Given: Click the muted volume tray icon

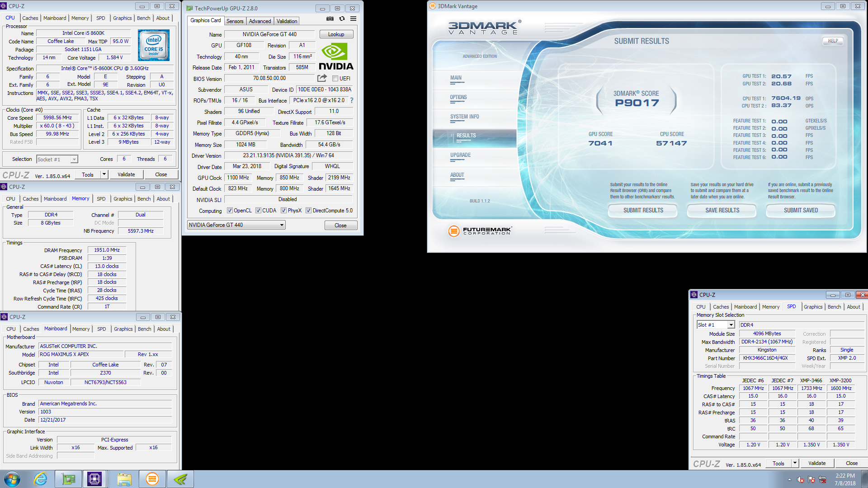Looking at the screenshot, I should [x=801, y=479].
